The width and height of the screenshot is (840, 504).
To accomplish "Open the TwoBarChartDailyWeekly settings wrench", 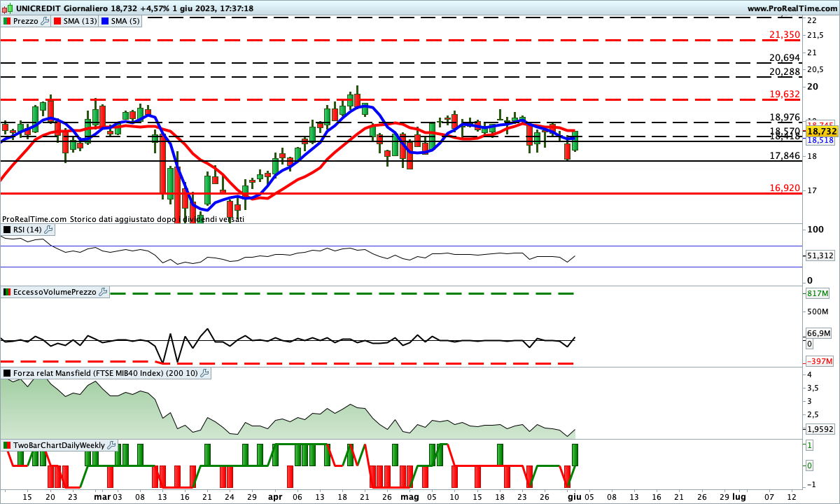I will point(112,445).
